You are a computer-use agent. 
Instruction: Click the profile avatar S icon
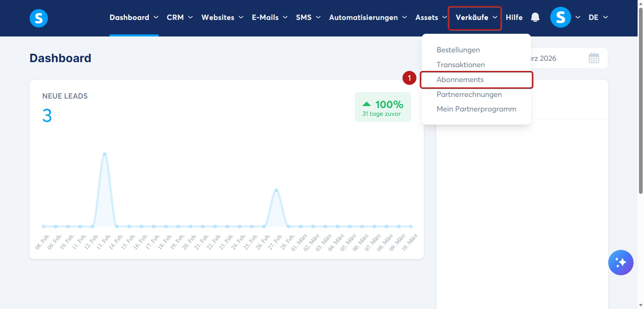click(560, 17)
